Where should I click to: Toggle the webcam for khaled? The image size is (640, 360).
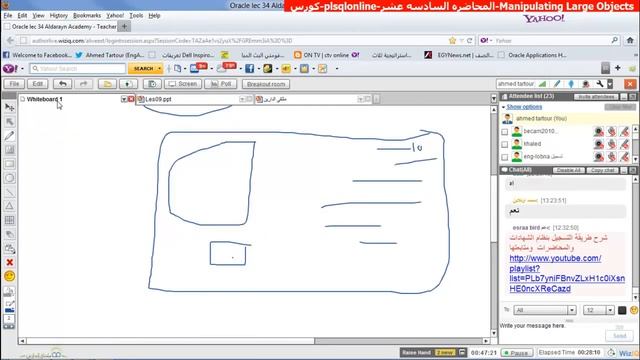click(598, 144)
